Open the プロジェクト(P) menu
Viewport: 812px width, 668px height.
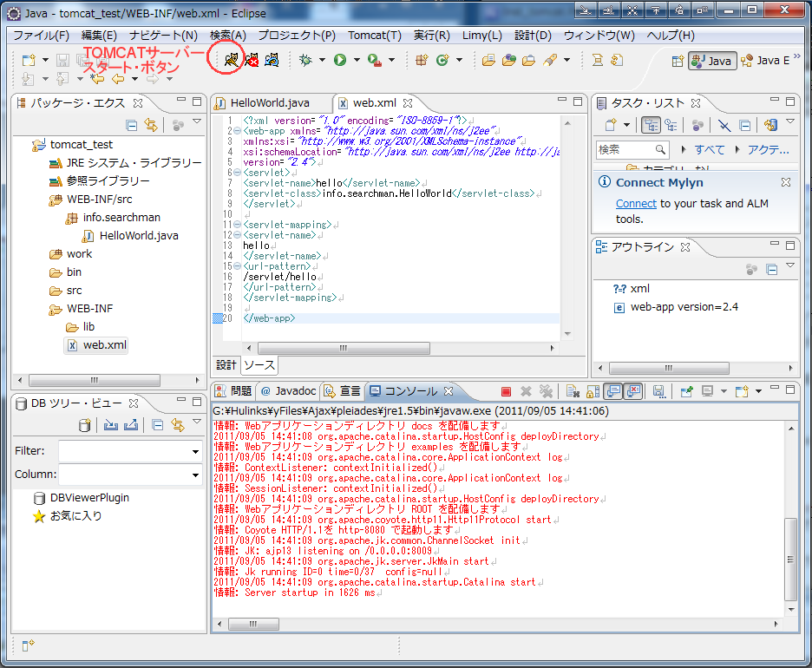pyautogui.click(x=297, y=36)
